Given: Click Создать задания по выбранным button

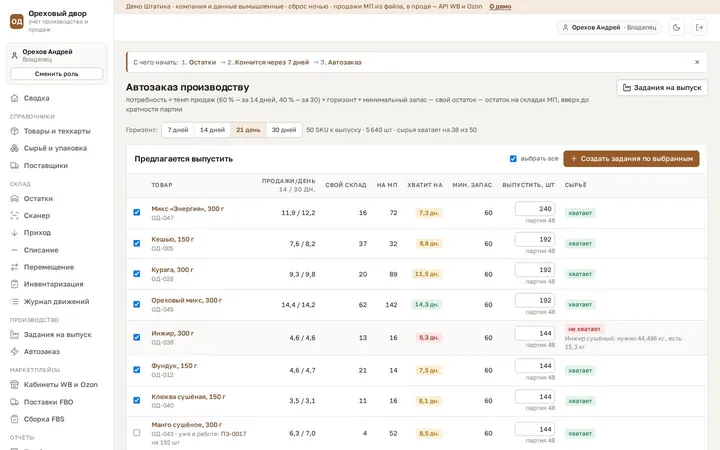Looking at the screenshot, I should pyautogui.click(x=631, y=159).
